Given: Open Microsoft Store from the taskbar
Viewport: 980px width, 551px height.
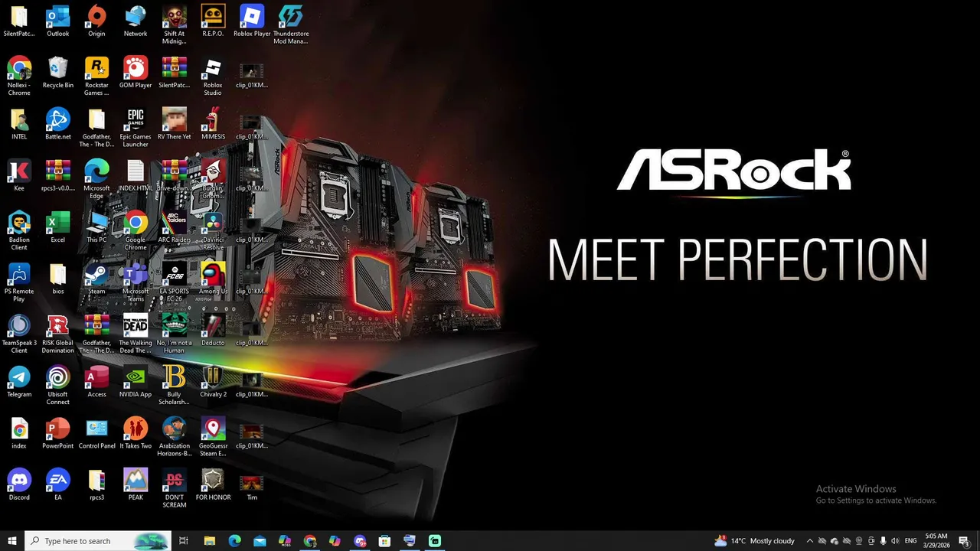Looking at the screenshot, I should [384, 541].
